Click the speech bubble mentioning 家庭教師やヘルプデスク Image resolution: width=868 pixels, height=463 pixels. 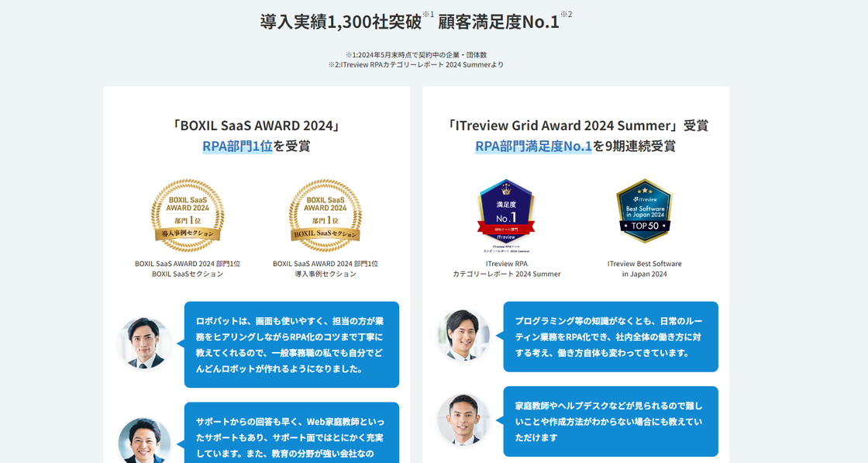point(612,421)
